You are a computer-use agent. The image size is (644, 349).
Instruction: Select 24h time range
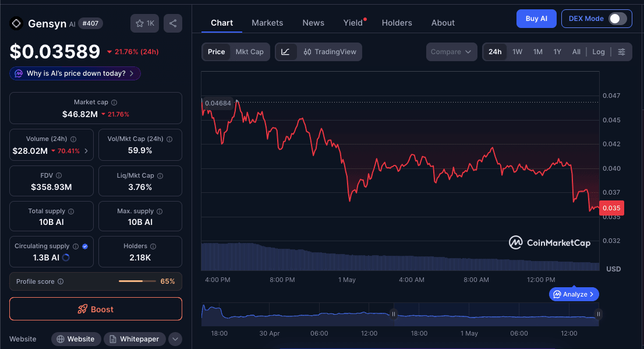click(x=495, y=52)
